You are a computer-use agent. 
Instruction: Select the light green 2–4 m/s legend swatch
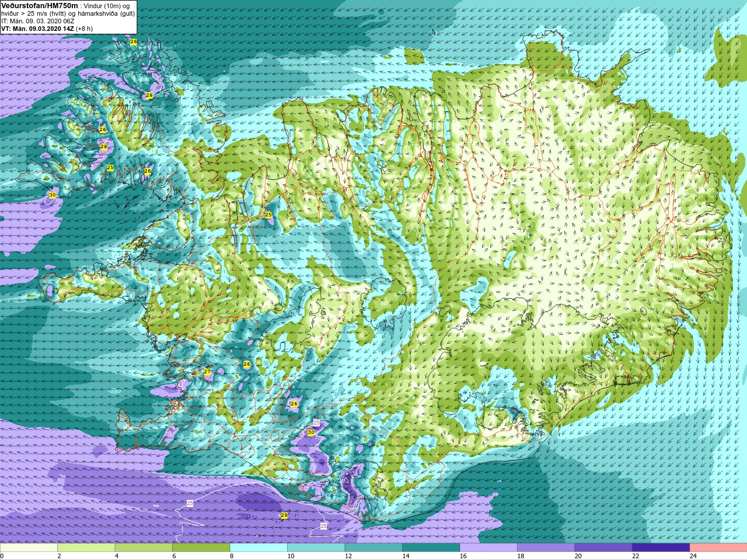click(86, 548)
